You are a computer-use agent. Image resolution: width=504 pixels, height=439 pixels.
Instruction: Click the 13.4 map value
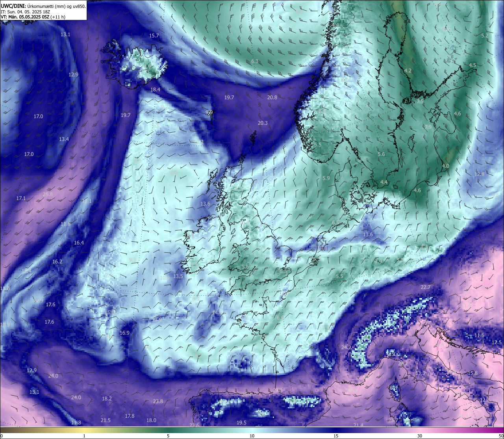[x=64, y=139]
